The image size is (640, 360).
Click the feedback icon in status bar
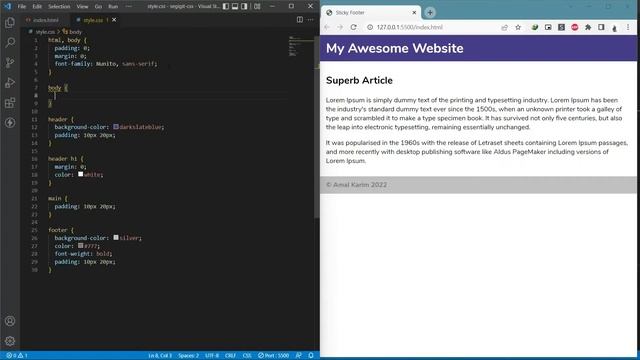tap(298, 356)
